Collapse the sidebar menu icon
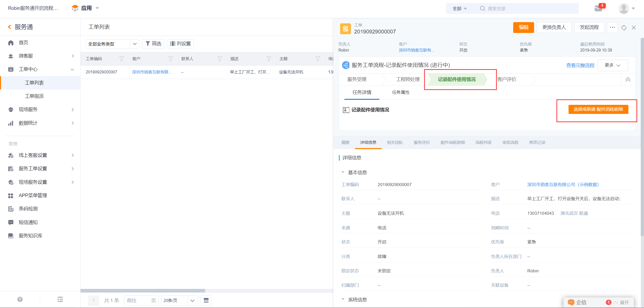 60,299
